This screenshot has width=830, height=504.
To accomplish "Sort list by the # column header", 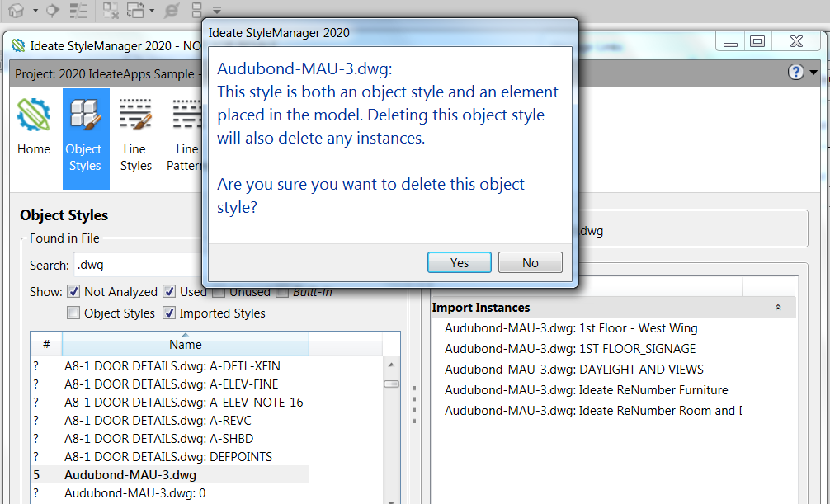I will pos(46,344).
